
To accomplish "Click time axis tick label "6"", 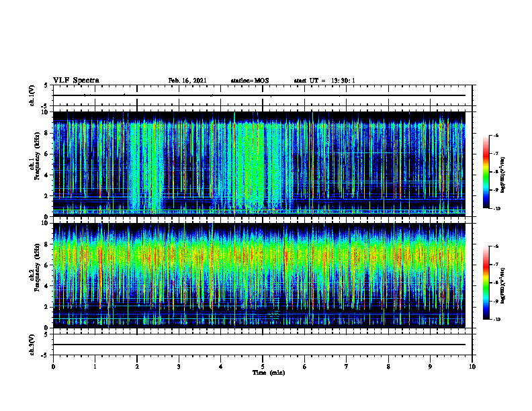I will (x=305, y=367).
